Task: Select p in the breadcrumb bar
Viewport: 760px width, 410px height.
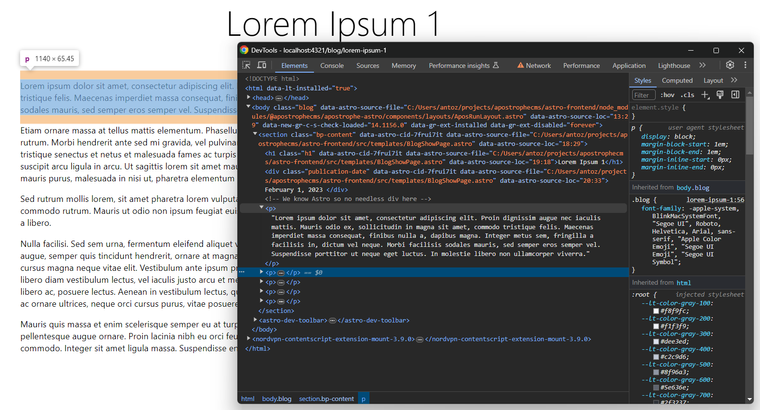Action: point(364,399)
